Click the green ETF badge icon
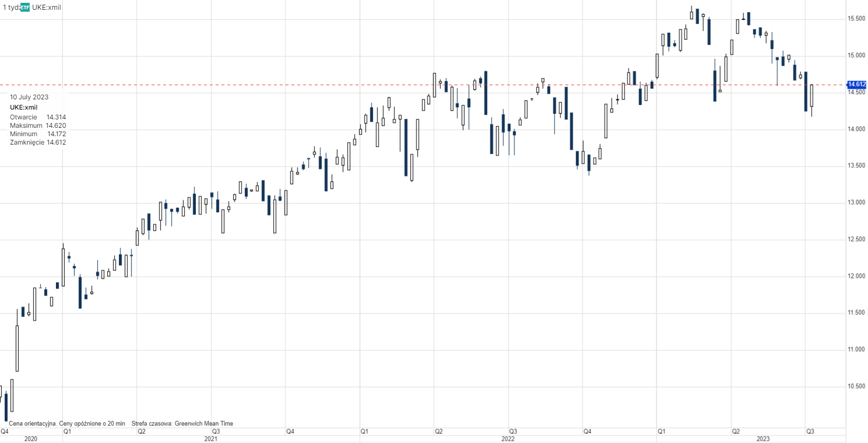 pyautogui.click(x=25, y=7)
